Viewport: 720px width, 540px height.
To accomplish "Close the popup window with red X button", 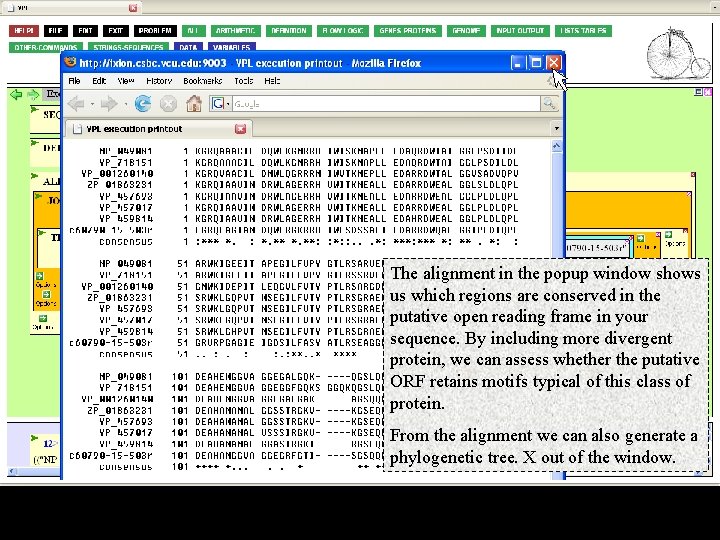I will (553, 63).
